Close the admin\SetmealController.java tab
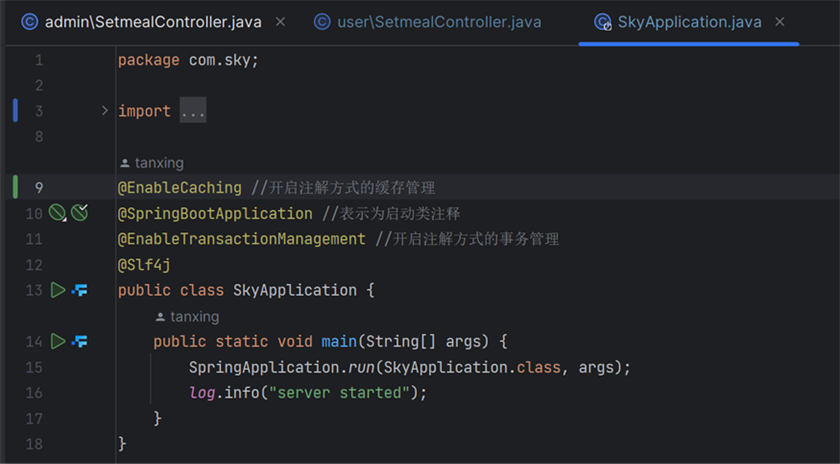This screenshot has height=464, width=840. click(280, 22)
